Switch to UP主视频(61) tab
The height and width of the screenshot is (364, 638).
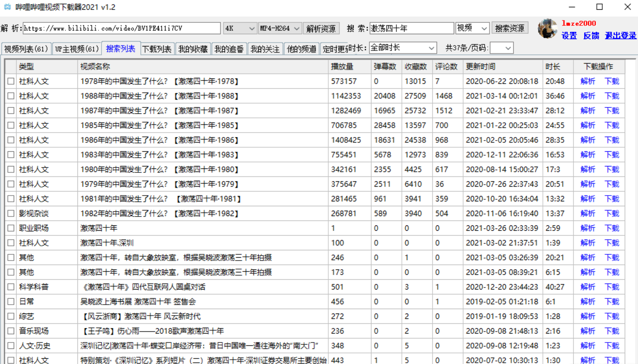pyautogui.click(x=76, y=49)
